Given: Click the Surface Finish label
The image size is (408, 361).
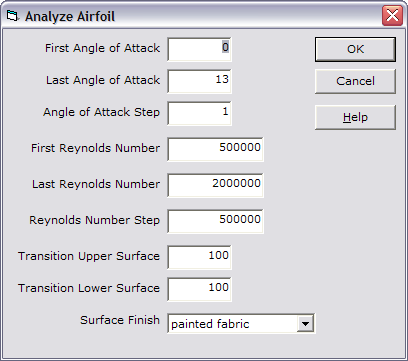Looking at the screenshot, I should pyautogui.click(x=120, y=320).
